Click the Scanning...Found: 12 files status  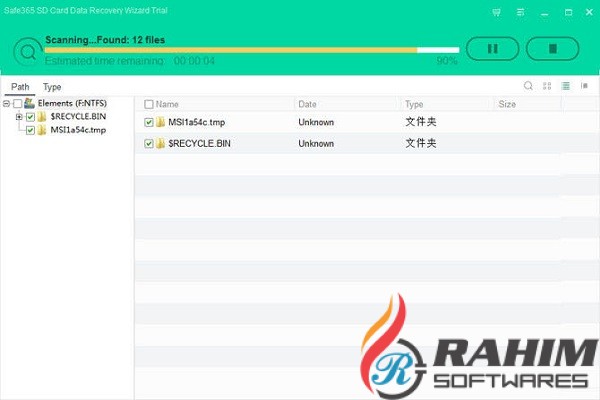[105, 40]
